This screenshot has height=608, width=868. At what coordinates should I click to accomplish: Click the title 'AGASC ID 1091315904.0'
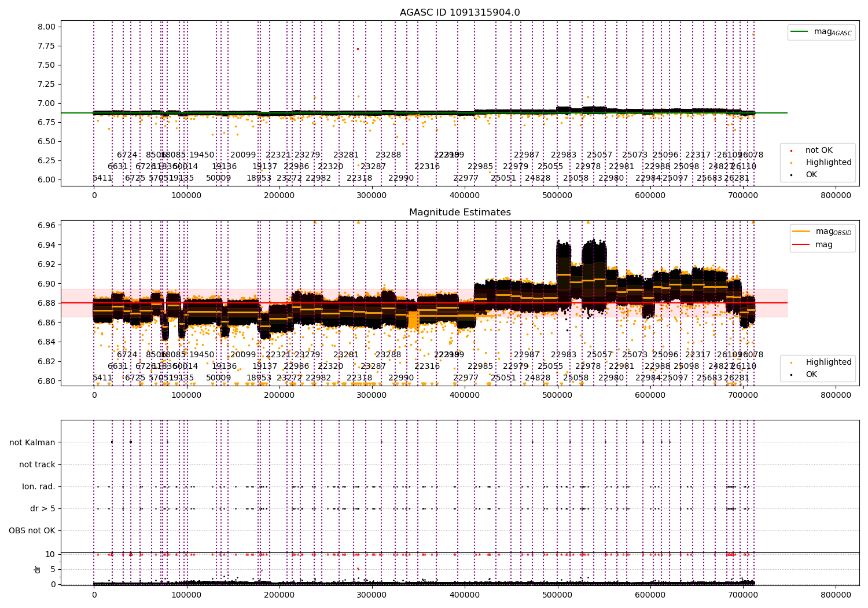(x=459, y=13)
